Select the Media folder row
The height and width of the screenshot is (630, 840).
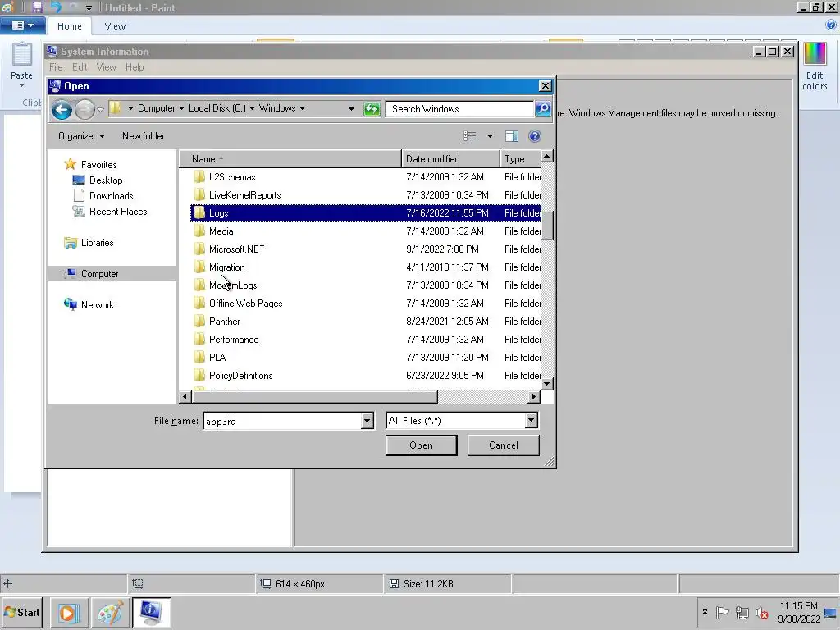[365, 231]
